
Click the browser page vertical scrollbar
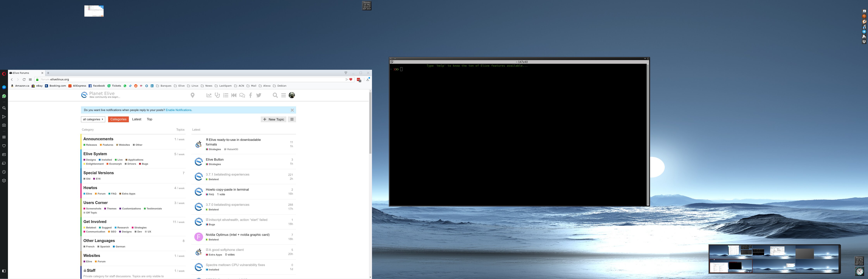[370, 123]
